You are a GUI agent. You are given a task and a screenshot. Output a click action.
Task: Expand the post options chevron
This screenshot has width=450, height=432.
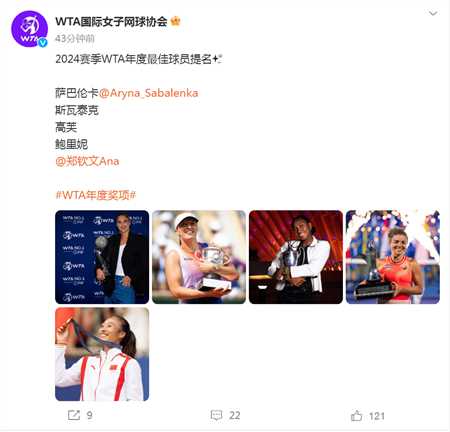[x=433, y=14]
